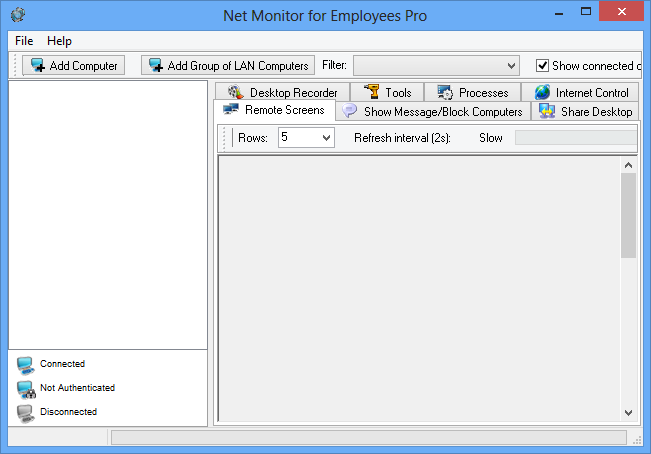Viewport: 651px width, 454px height.
Task: Switch to the Processes tab
Action: point(472,92)
